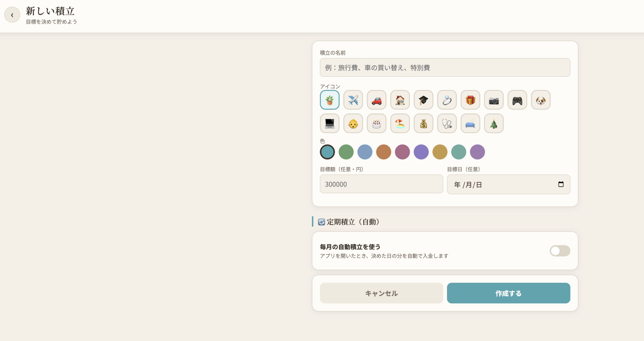This screenshot has width=644, height=341.
Task: Select the birthday cake icon
Action: (x=377, y=123)
